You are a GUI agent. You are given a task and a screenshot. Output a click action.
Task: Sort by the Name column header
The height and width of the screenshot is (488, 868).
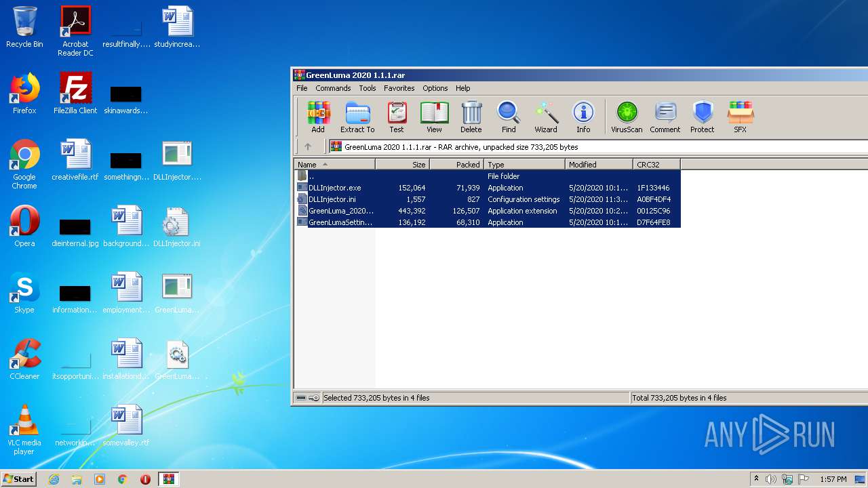click(335, 165)
